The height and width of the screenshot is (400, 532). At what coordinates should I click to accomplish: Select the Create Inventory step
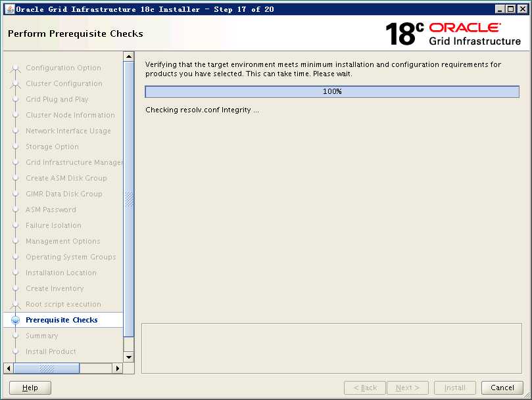coord(55,288)
